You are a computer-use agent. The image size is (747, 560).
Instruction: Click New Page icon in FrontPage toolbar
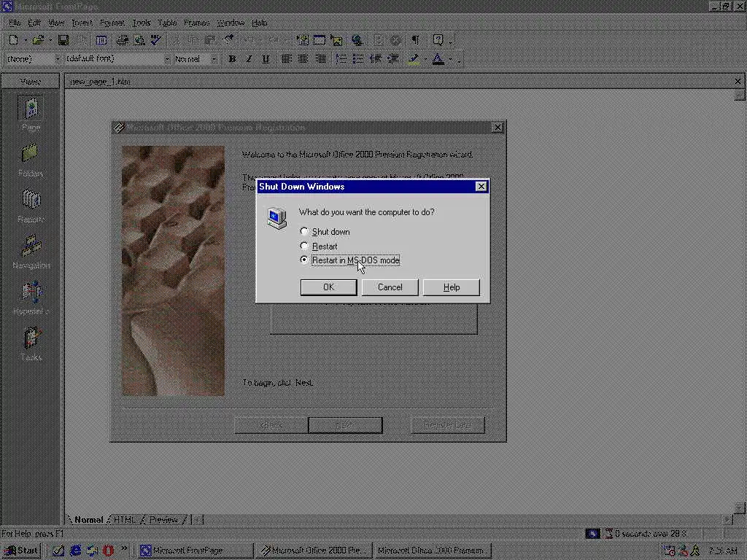pyautogui.click(x=14, y=41)
